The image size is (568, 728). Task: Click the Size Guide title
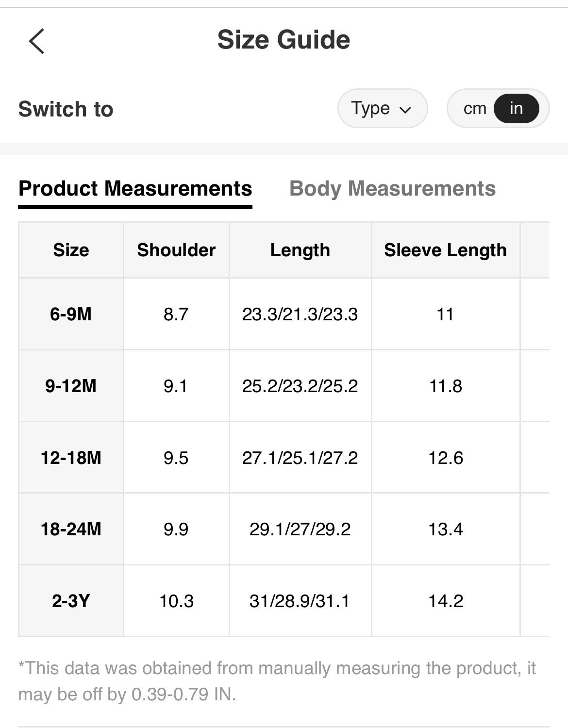(x=284, y=40)
